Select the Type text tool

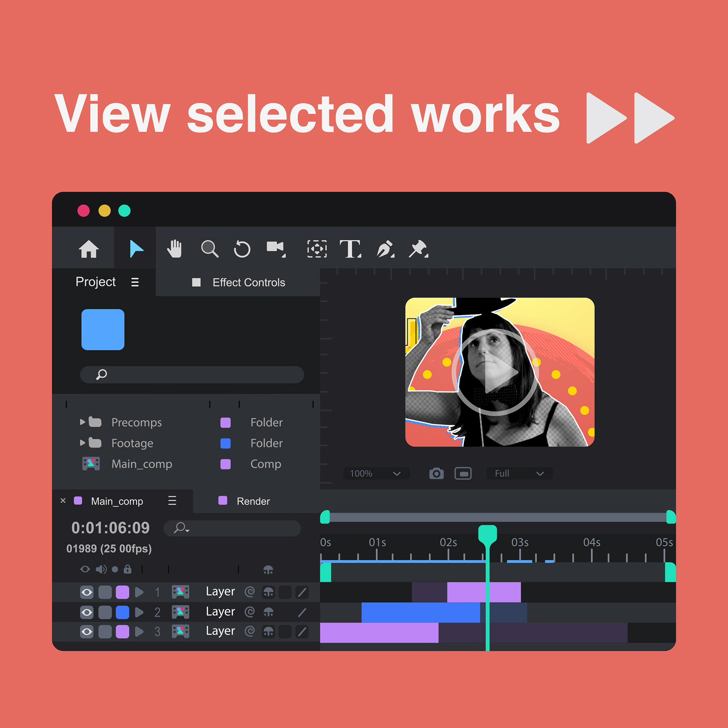click(350, 249)
